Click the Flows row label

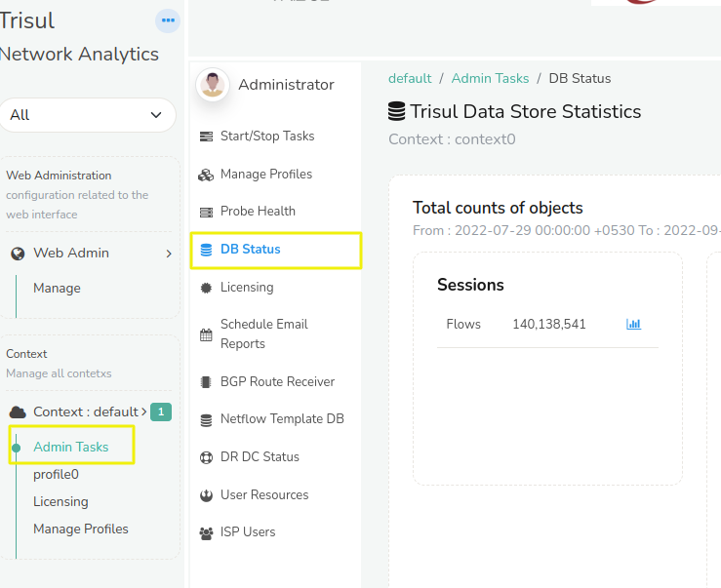point(463,324)
